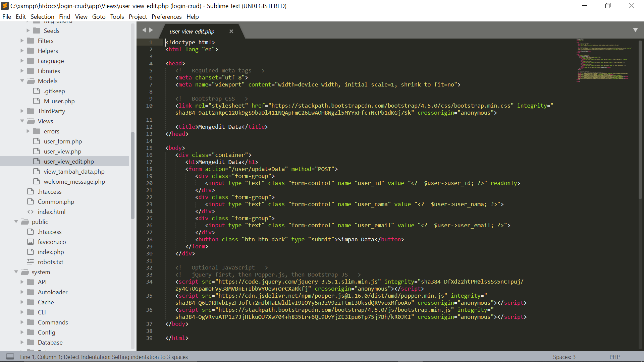The image size is (644, 362).
Task: Open Common.php file
Action: click(56, 201)
